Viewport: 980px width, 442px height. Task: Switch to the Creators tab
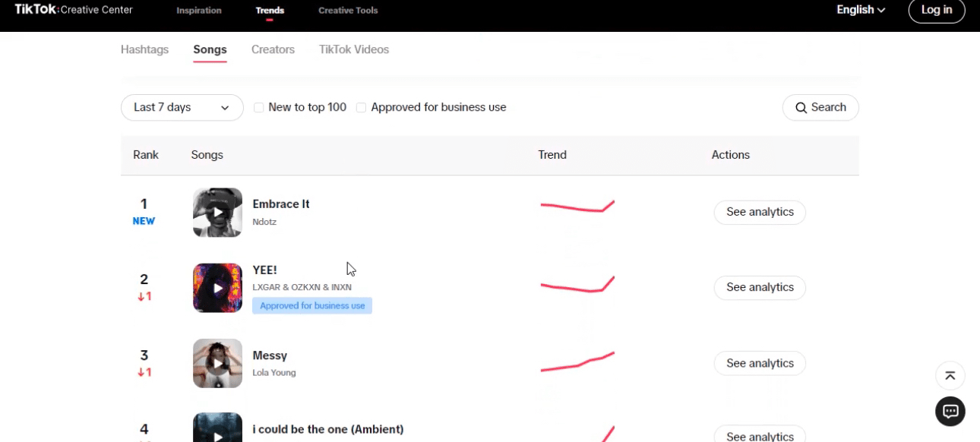click(x=273, y=49)
